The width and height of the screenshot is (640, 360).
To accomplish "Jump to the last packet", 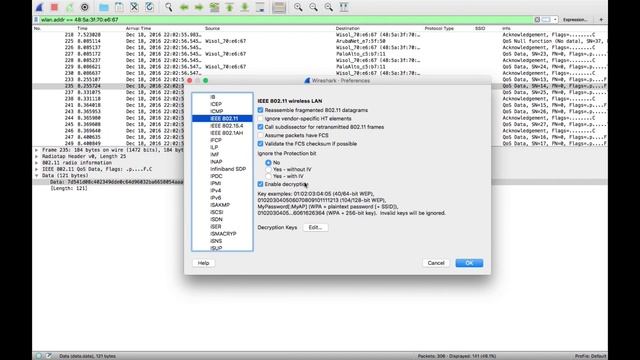I will point(244,7).
